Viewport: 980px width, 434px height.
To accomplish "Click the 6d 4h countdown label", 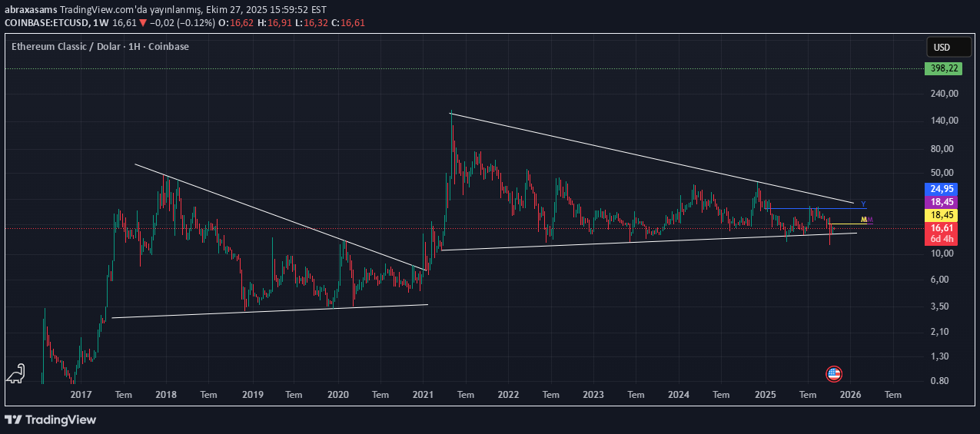I will click(x=942, y=239).
